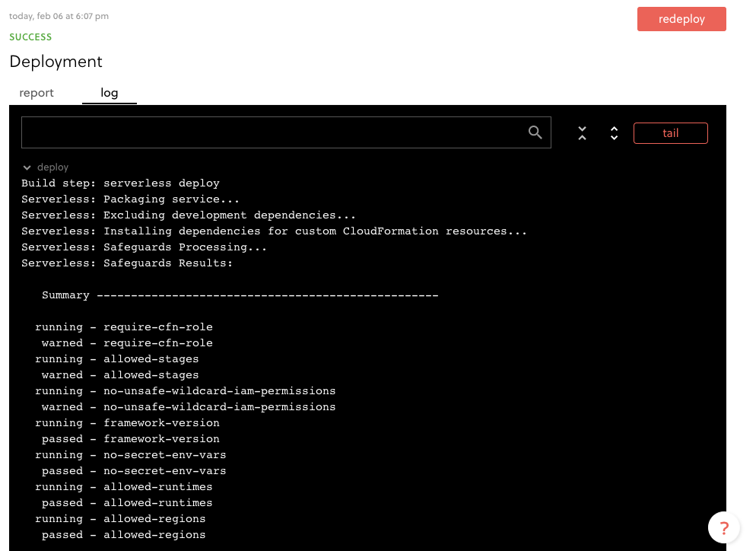The height and width of the screenshot is (551, 756).
Task: Click 'warned – no-unsafe-wildcard-iam-permissions' line
Action: [x=189, y=406]
